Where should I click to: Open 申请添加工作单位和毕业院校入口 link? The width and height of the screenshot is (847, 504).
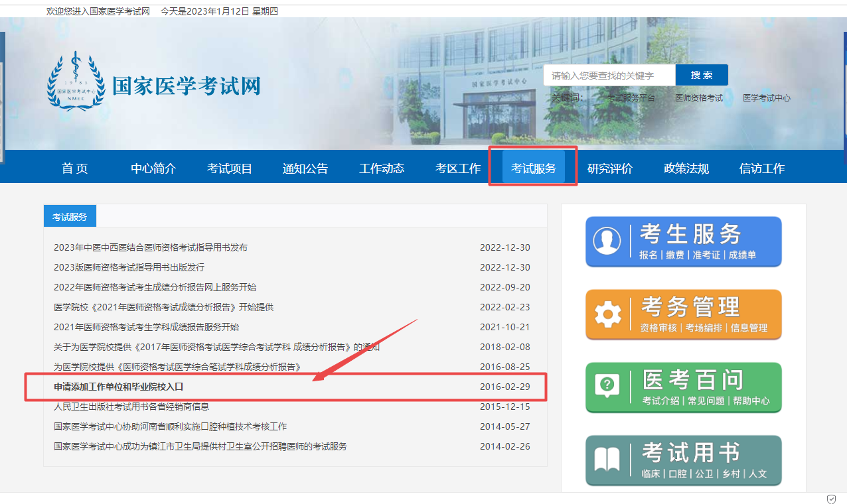118,387
